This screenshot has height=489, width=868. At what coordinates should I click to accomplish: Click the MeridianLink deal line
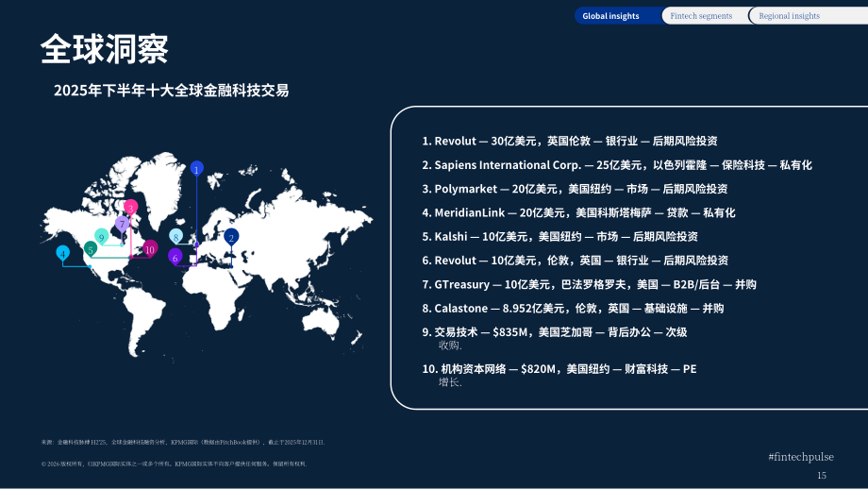[578, 212]
